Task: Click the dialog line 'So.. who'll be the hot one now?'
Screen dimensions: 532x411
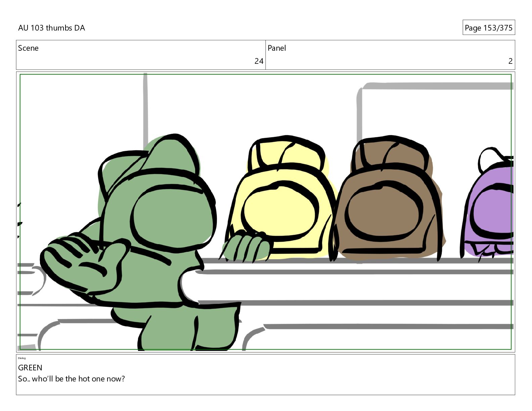Action: coord(72,379)
